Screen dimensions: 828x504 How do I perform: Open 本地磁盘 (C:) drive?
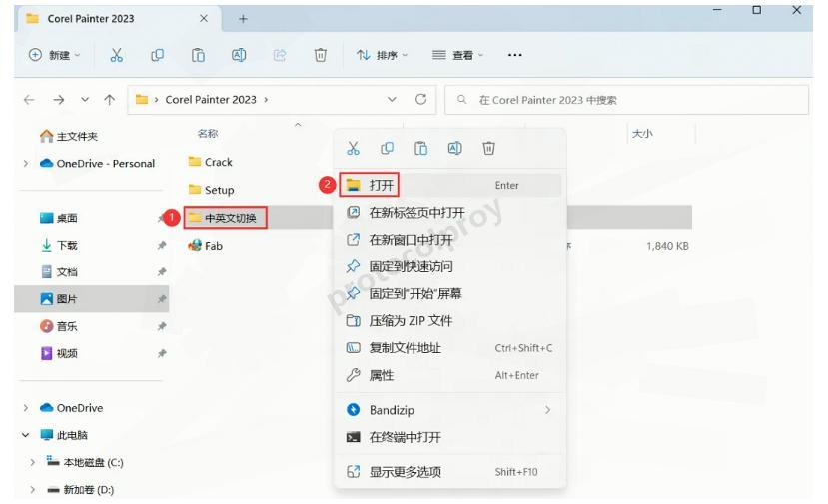click(85, 462)
